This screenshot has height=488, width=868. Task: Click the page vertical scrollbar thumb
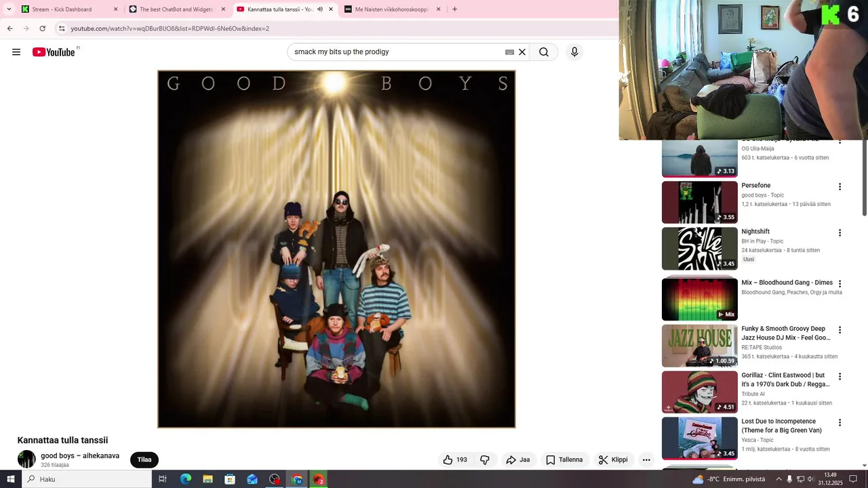click(865, 178)
